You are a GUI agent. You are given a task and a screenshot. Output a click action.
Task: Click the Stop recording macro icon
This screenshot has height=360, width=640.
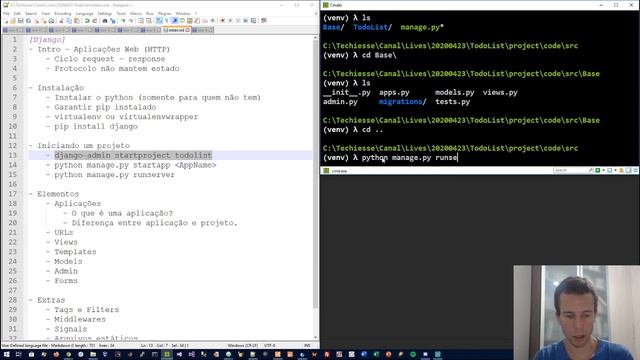[x=230, y=20]
